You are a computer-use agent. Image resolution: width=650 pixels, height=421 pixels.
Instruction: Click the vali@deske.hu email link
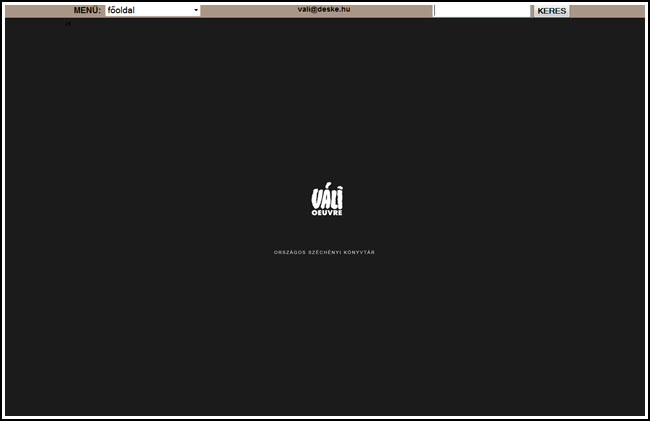point(324,9)
